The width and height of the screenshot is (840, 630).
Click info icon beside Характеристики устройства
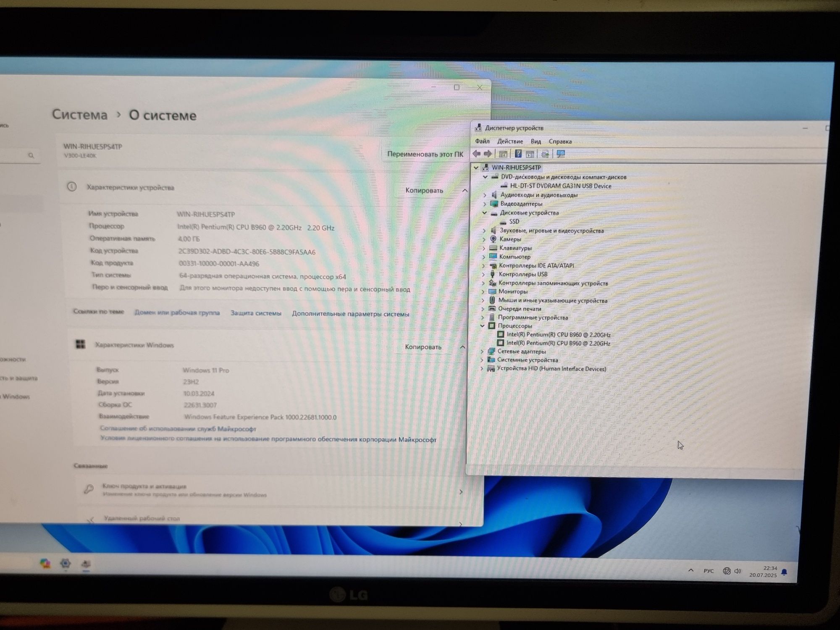(x=72, y=186)
